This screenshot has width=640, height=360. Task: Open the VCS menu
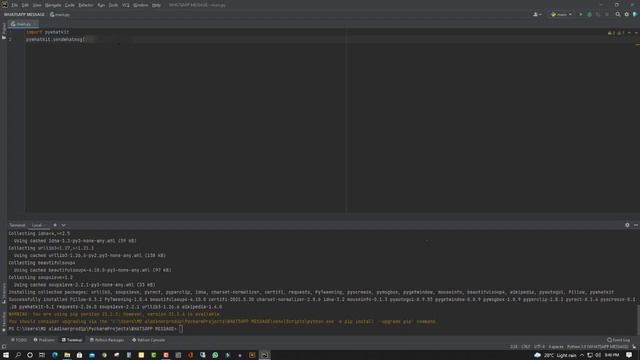click(x=126, y=5)
